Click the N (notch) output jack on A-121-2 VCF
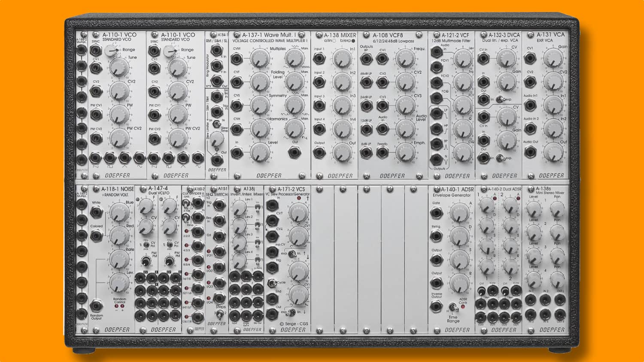 pos(437,160)
